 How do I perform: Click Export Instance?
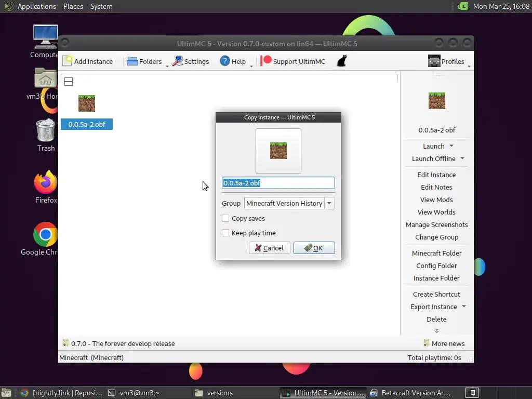tap(433, 307)
